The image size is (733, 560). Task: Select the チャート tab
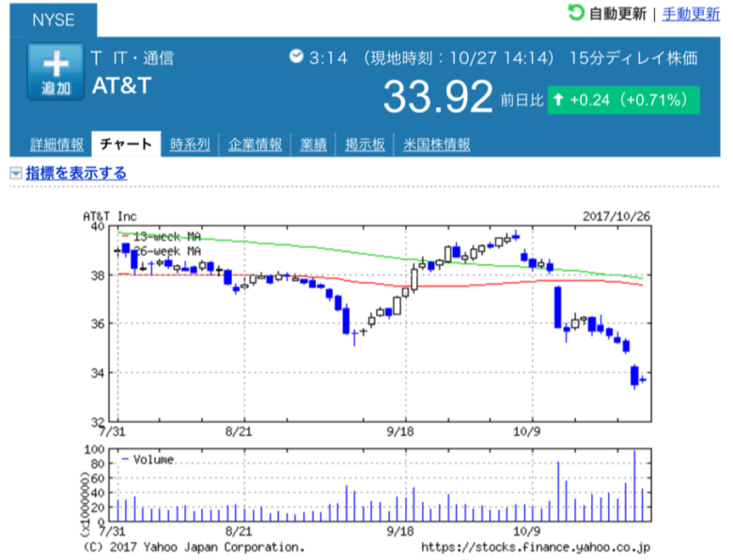pyautogui.click(x=126, y=144)
